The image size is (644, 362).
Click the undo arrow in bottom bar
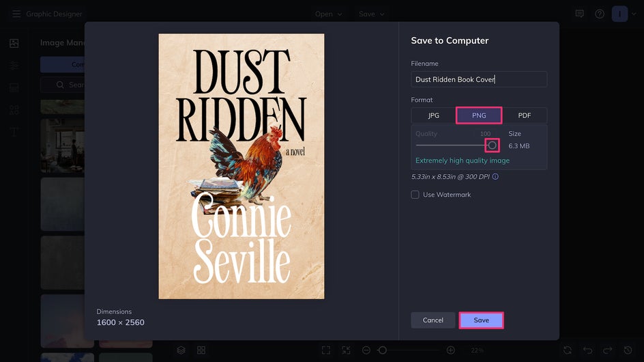(587, 350)
